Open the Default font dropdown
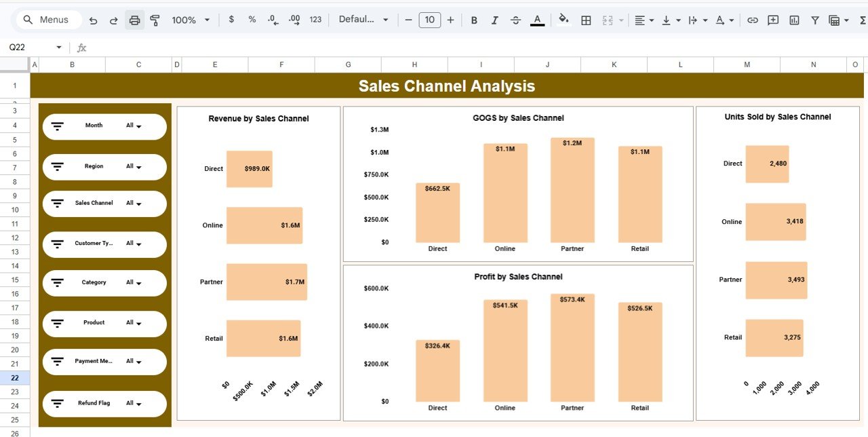This screenshot has width=868, height=437. pyautogui.click(x=363, y=20)
